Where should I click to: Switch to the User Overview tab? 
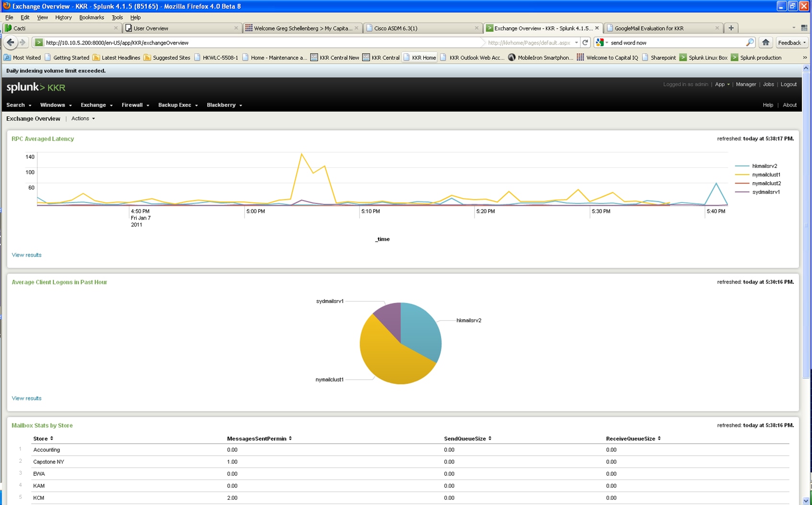click(181, 28)
